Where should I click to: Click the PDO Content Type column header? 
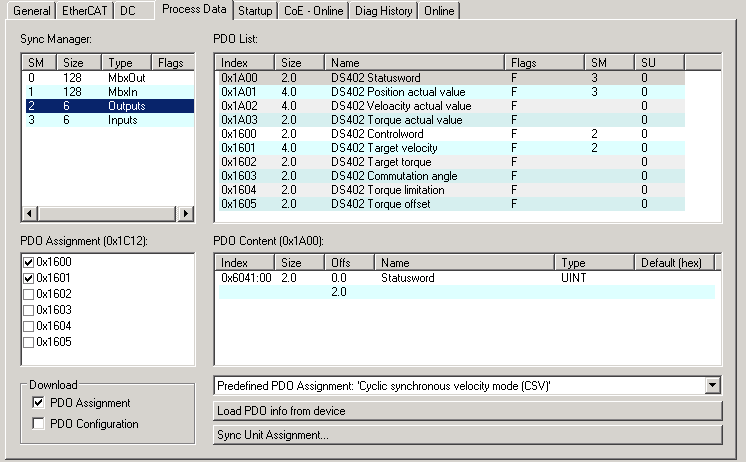coord(595,263)
